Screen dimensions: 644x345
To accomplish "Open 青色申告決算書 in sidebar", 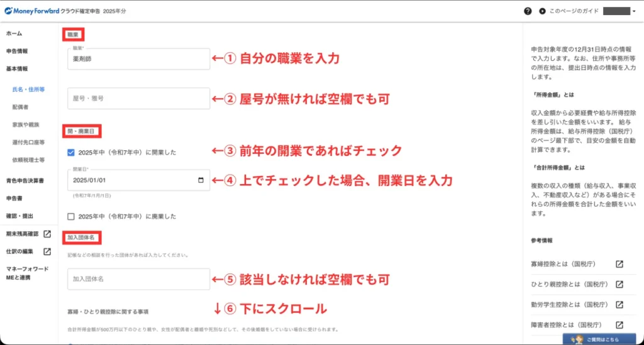I will click(25, 180).
